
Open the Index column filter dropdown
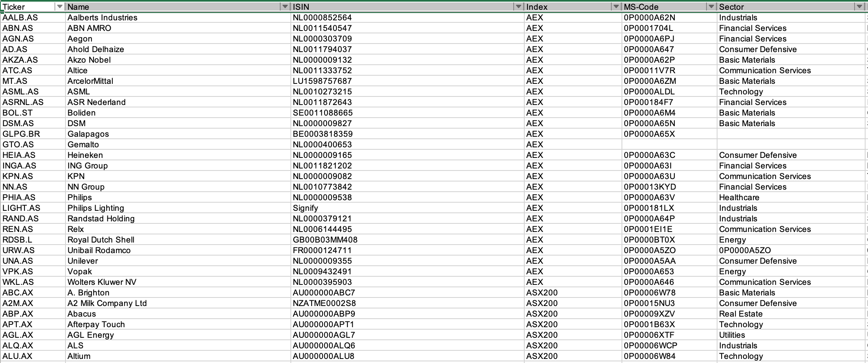(x=616, y=7)
